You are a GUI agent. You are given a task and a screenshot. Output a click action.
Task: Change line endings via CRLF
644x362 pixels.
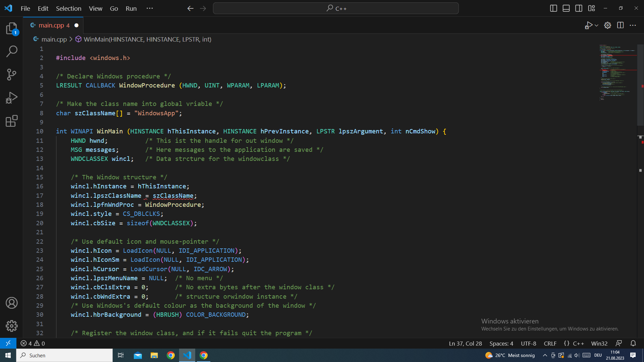tap(550, 343)
